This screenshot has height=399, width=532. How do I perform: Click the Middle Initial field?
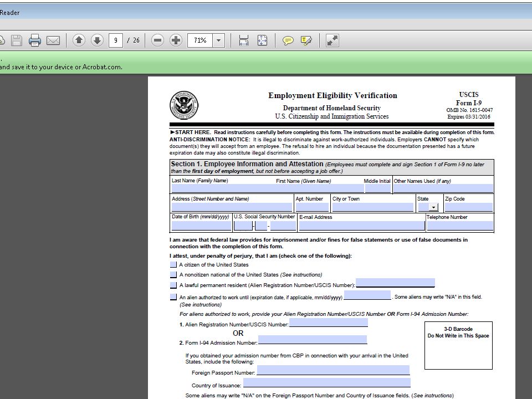coord(377,188)
